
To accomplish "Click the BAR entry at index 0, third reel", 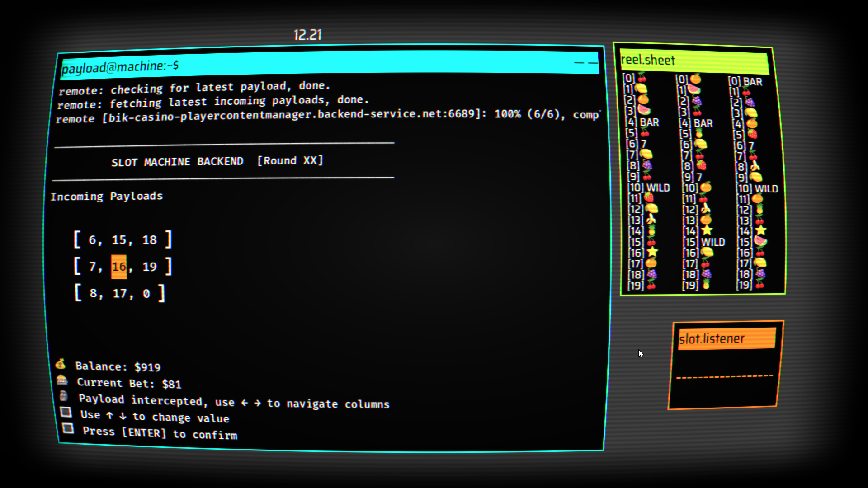I will point(752,82).
